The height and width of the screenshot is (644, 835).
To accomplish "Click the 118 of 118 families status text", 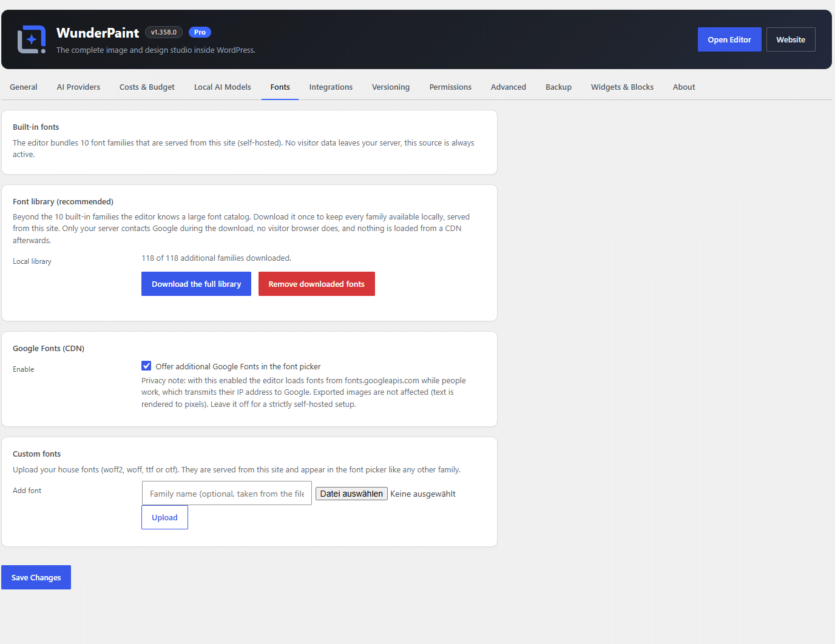I will 216,258.
